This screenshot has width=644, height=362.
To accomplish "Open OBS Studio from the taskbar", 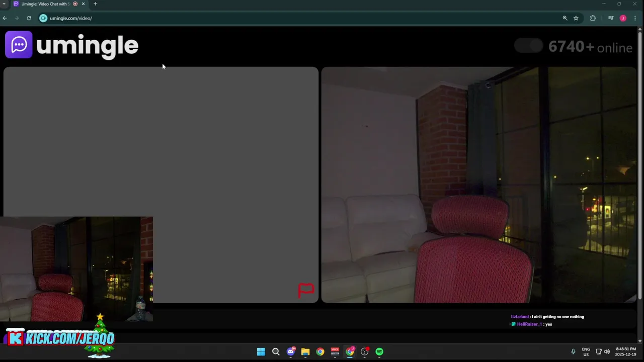I will tap(365, 352).
